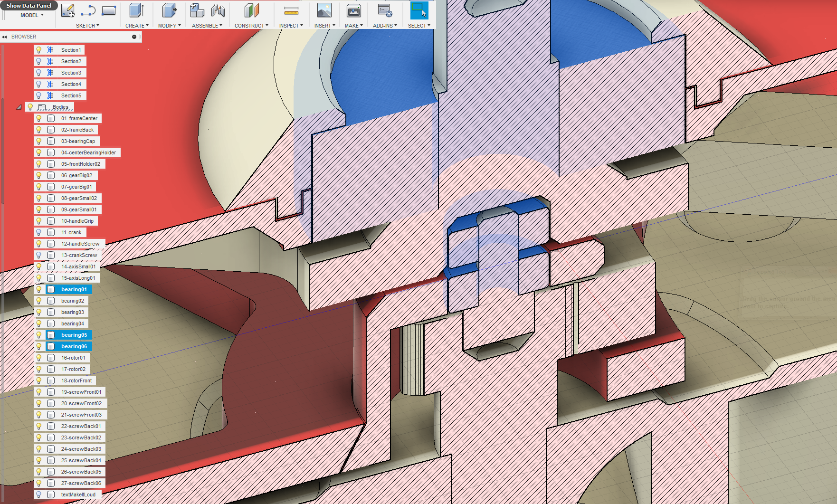Click the body icon next to 11-crank
The width and height of the screenshot is (837, 504).
[x=51, y=232]
